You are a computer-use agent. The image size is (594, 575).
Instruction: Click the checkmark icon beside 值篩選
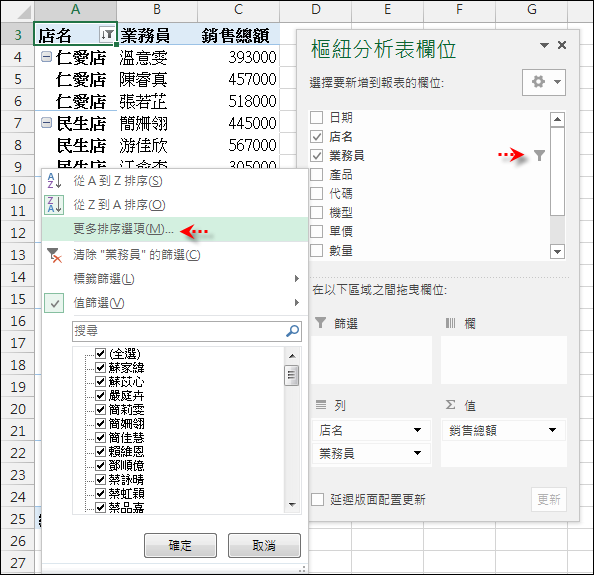[x=54, y=303]
